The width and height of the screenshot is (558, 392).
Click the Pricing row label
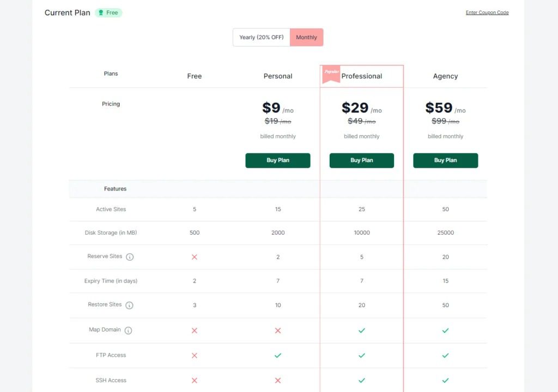coord(111,104)
